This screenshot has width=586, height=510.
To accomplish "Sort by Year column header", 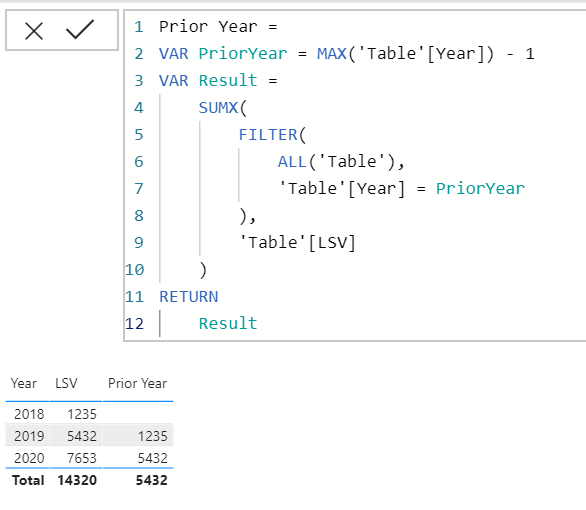I will click(24, 383).
